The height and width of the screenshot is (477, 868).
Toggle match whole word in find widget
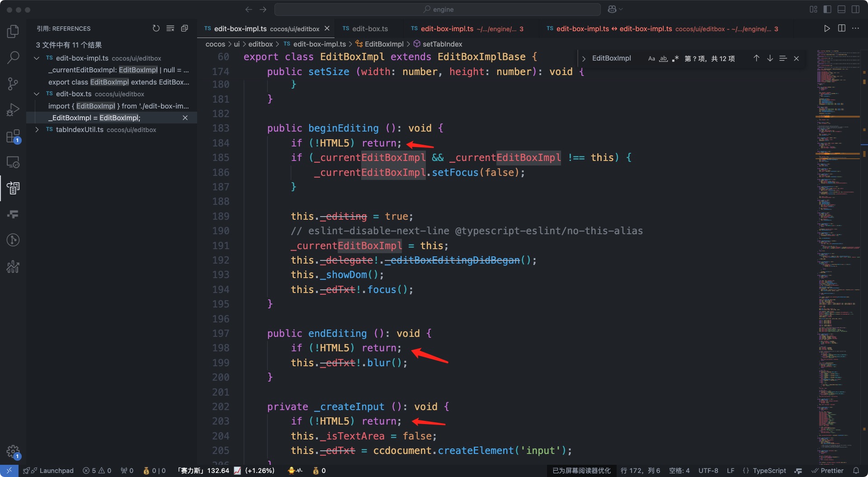[x=663, y=59]
